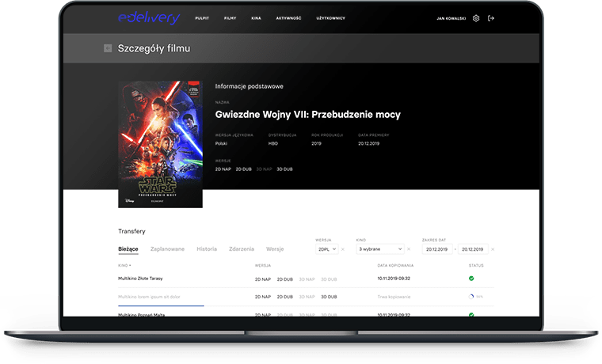
Task: Click the copying progress spinner icon
Action: click(471, 297)
